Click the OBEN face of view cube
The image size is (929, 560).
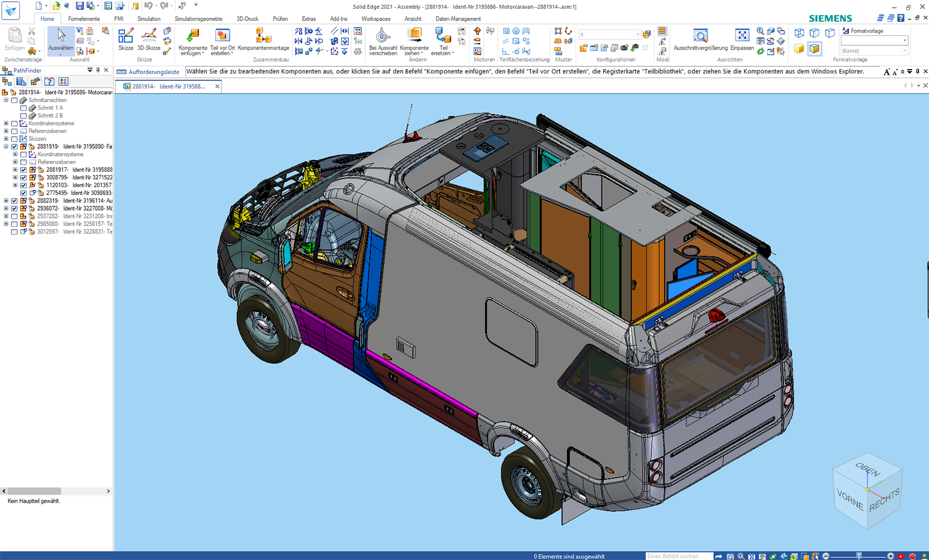(x=868, y=470)
